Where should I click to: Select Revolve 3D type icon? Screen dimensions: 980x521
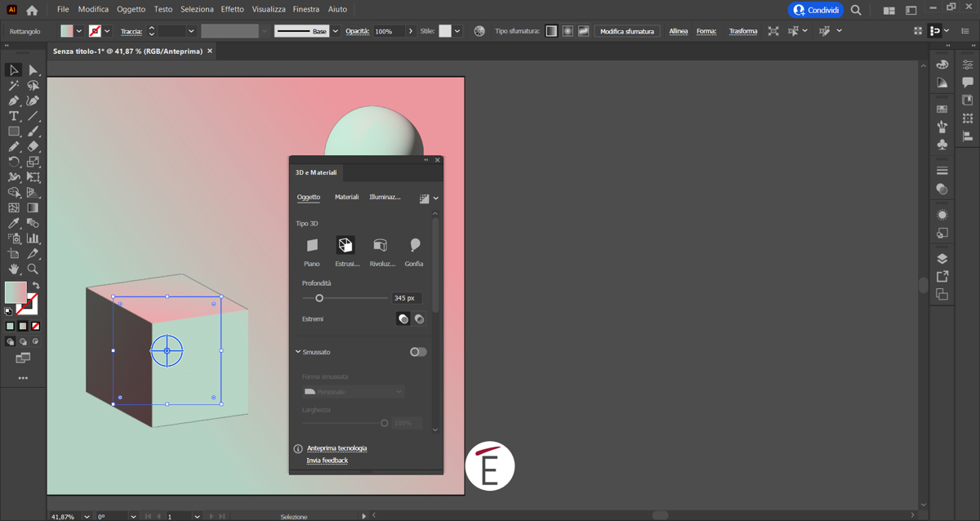pos(381,245)
